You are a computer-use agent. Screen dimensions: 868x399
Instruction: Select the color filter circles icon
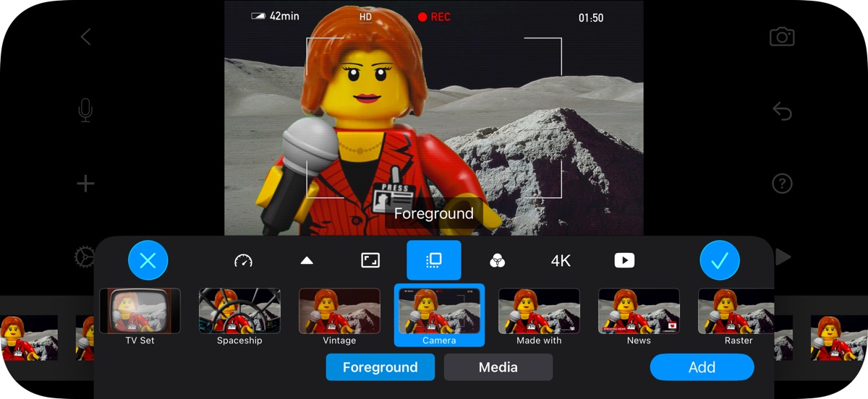click(x=497, y=261)
